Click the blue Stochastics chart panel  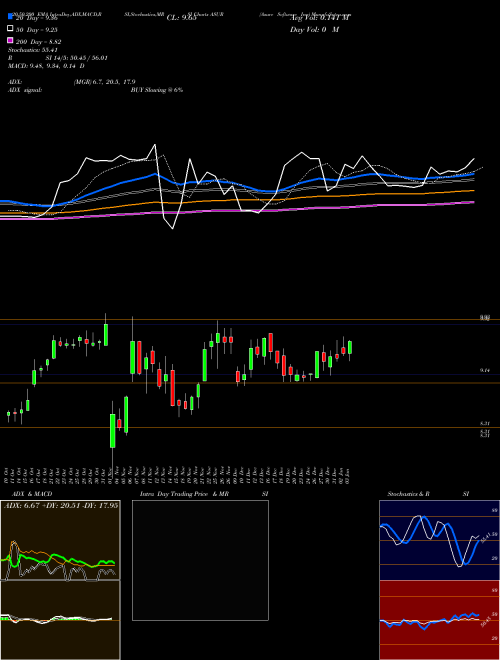pyautogui.click(x=439, y=540)
